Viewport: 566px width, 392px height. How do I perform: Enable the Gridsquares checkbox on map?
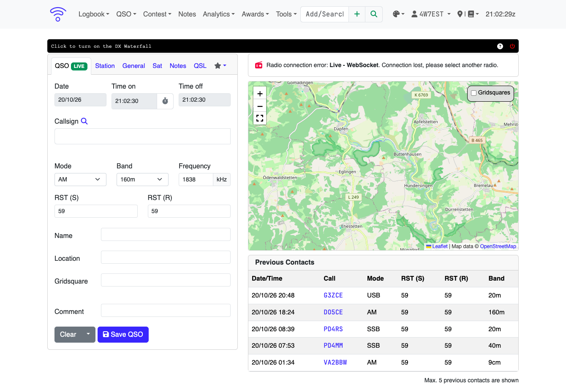coord(473,93)
